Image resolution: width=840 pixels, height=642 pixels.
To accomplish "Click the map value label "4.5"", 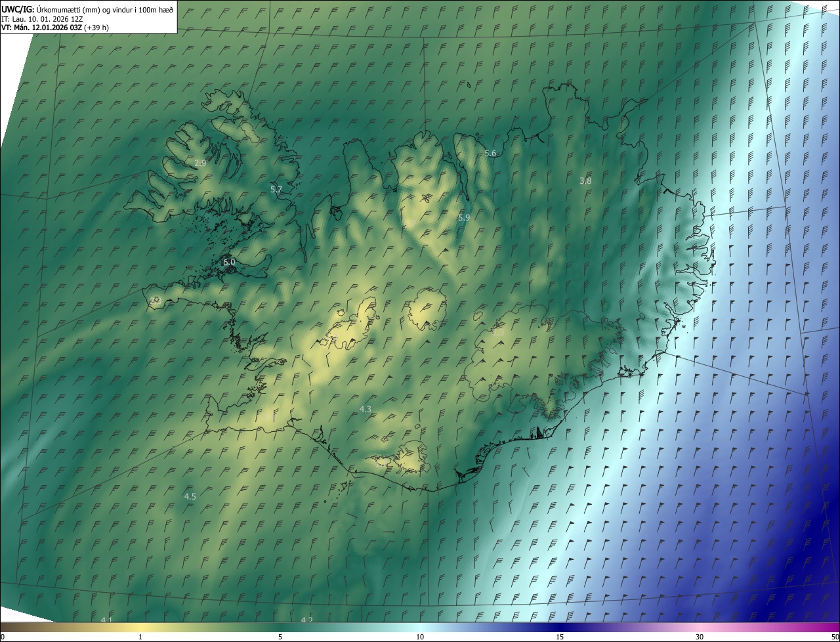I will click(x=190, y=496).
